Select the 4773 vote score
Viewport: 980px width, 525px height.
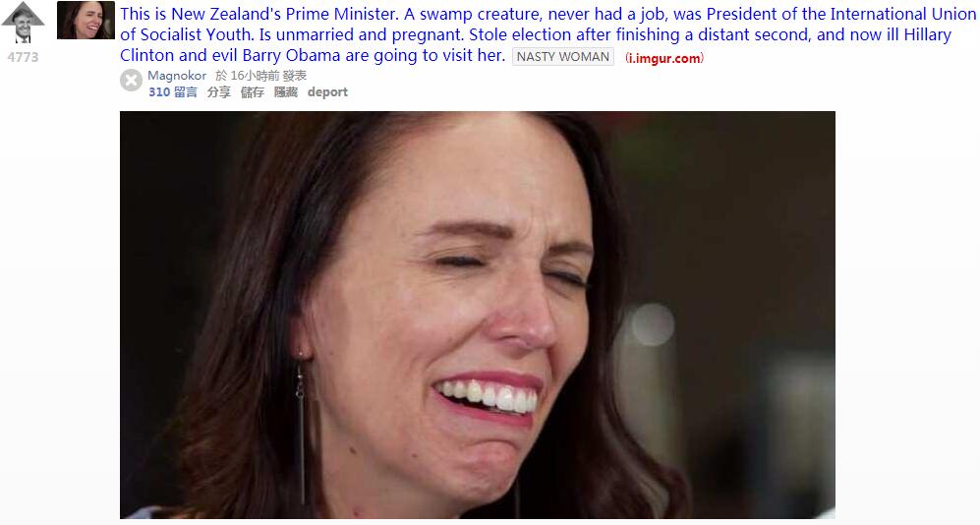tap(24, 57)
